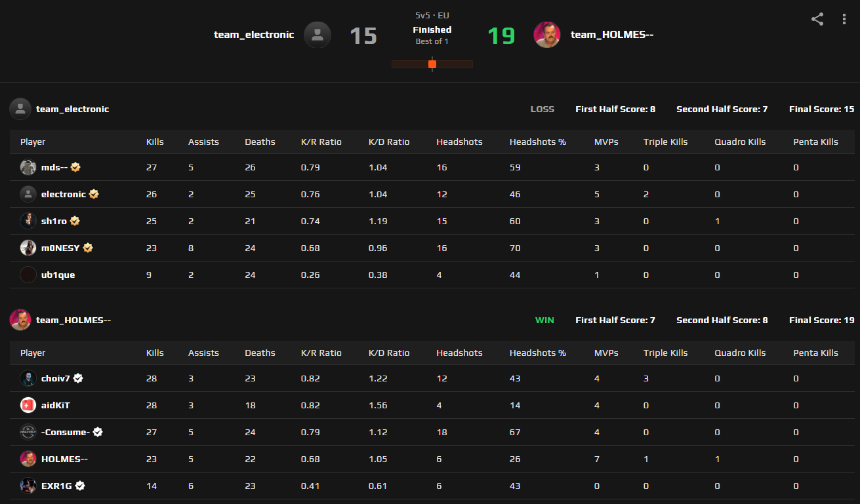Click the verified badge next to choiv7

coord(78,378)
